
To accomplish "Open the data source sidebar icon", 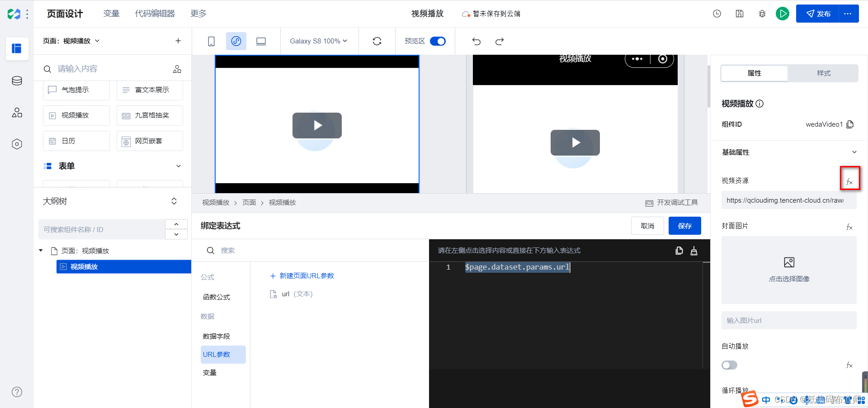I will pyautogui.click(x=17, y=81).
